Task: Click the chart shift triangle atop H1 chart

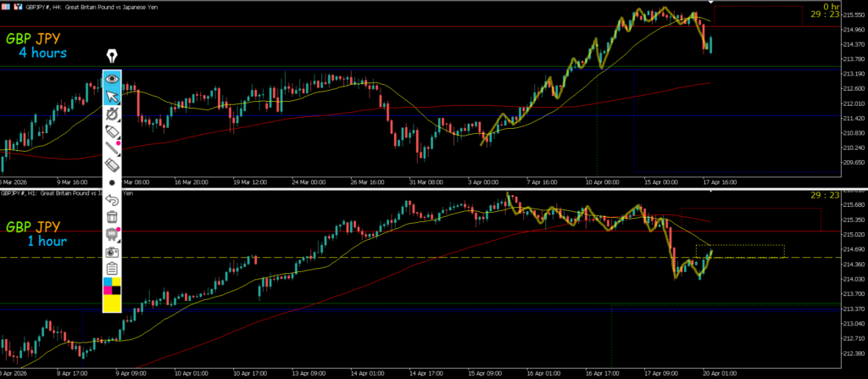Action: click(711, 192)
